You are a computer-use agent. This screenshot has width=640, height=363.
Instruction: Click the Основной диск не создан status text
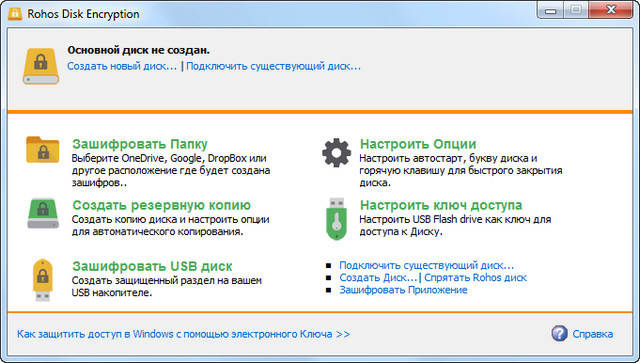(x=138, y=50)
